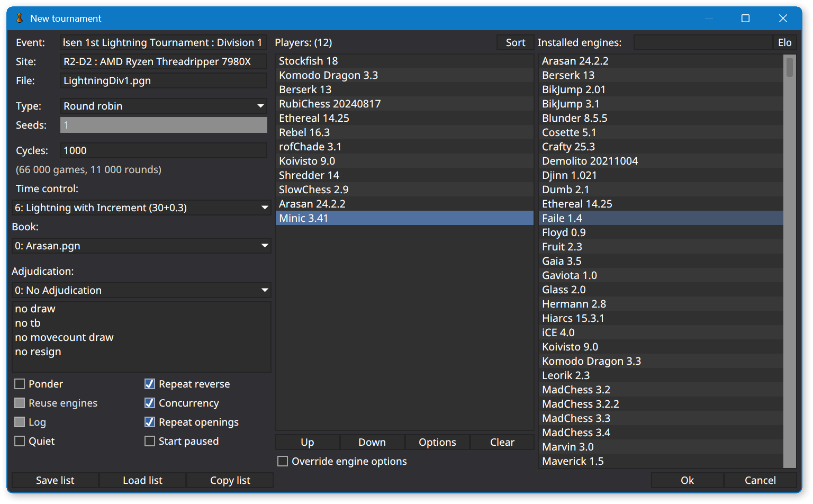The height and width of the screenshot is (504, 813).
Task: Move selected player Up
Action: pyautogui.click(x=307, y=442)
